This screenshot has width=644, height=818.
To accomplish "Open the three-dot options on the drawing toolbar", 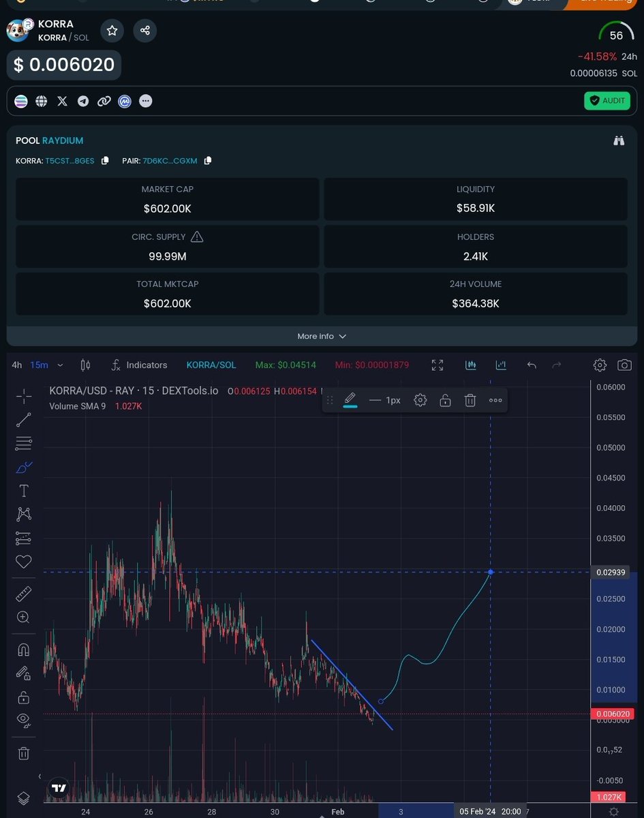I will pos(495,400).
